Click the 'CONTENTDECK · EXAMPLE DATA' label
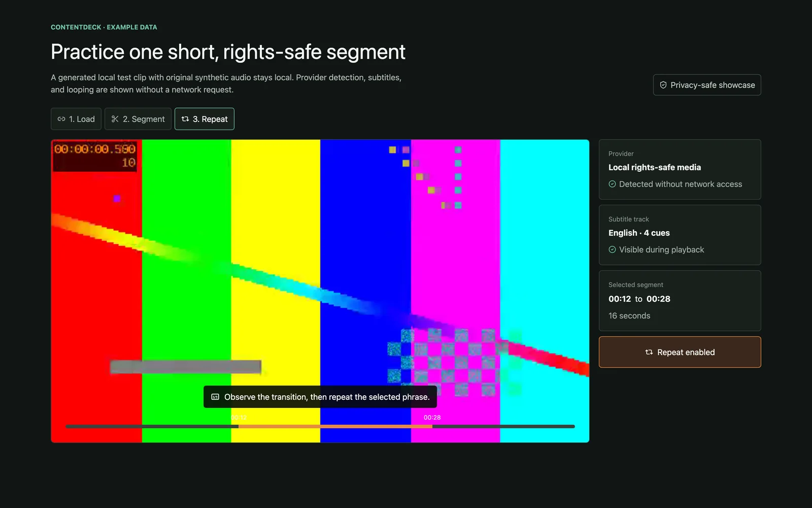Viewport: 812px width, 508px height. tap(104, 27)
